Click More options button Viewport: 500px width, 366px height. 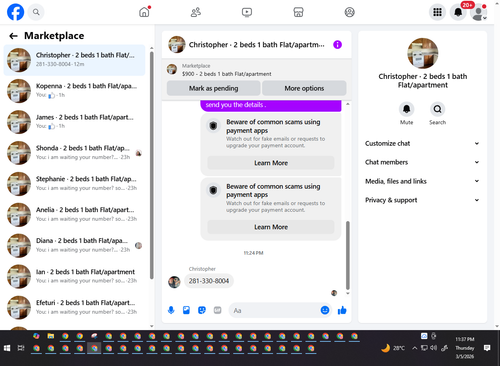[x=304, y=88]
